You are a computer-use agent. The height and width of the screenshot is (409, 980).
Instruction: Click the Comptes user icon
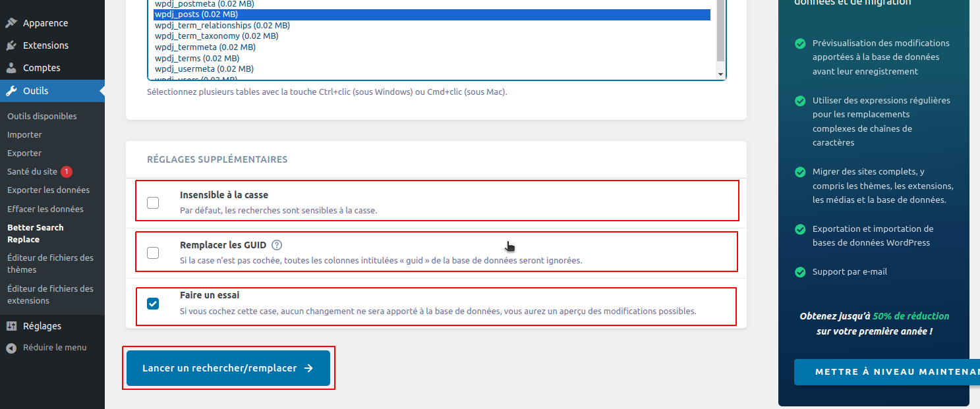point(11,68)
